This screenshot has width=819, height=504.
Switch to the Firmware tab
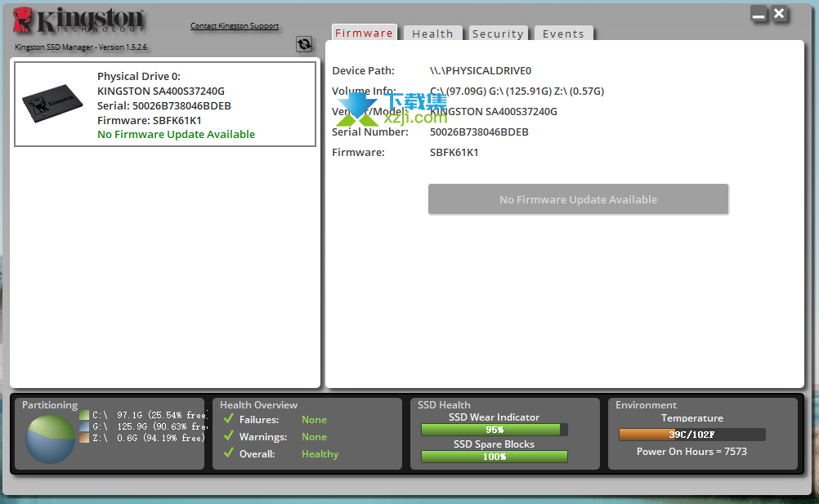click(364, 33)
